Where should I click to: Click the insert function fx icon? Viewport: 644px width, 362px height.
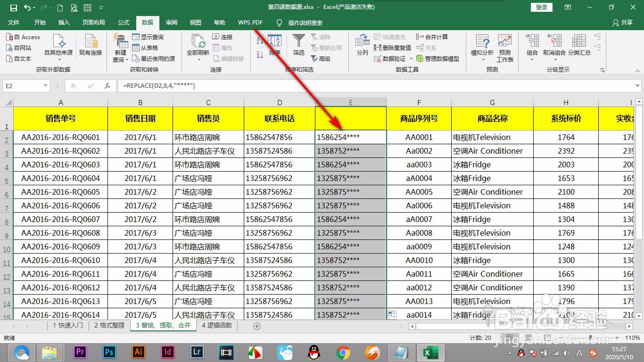tap(107, 86)
